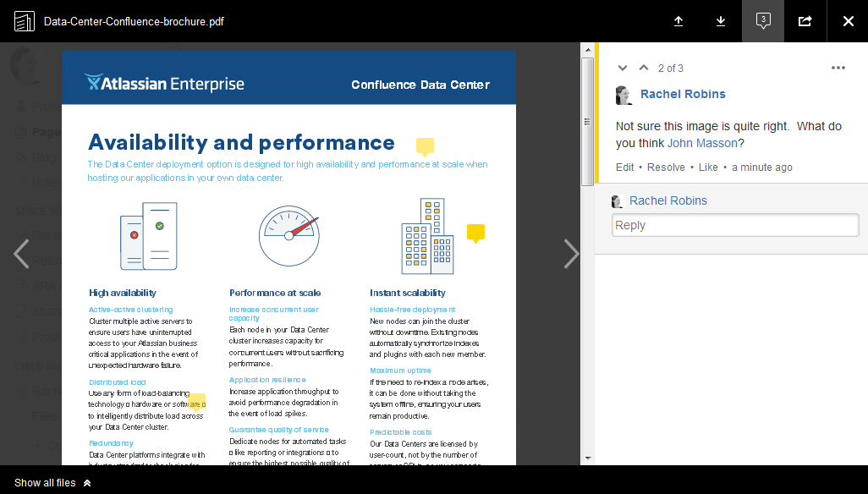This screenshot has height=494, width=868.
Task: Click the 'Redundancy' subheading
Action: pyautogui.click(x=111, y=443)
